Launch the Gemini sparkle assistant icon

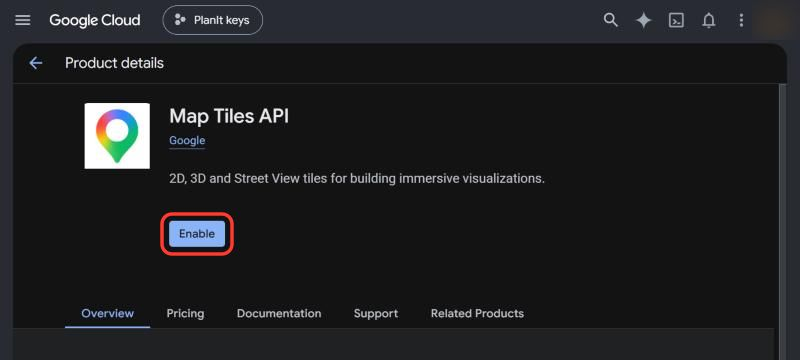pos(643,20)
